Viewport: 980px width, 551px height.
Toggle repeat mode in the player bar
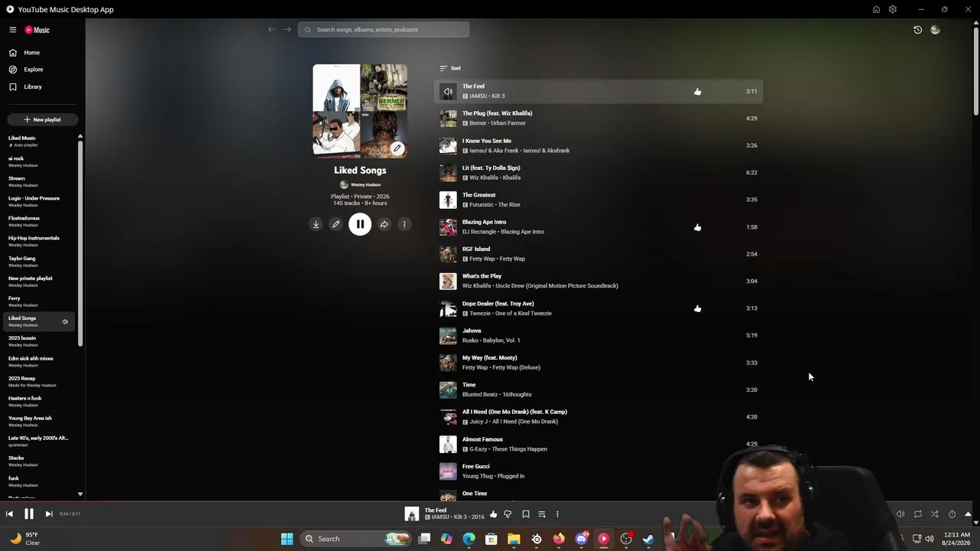[917, 514]
